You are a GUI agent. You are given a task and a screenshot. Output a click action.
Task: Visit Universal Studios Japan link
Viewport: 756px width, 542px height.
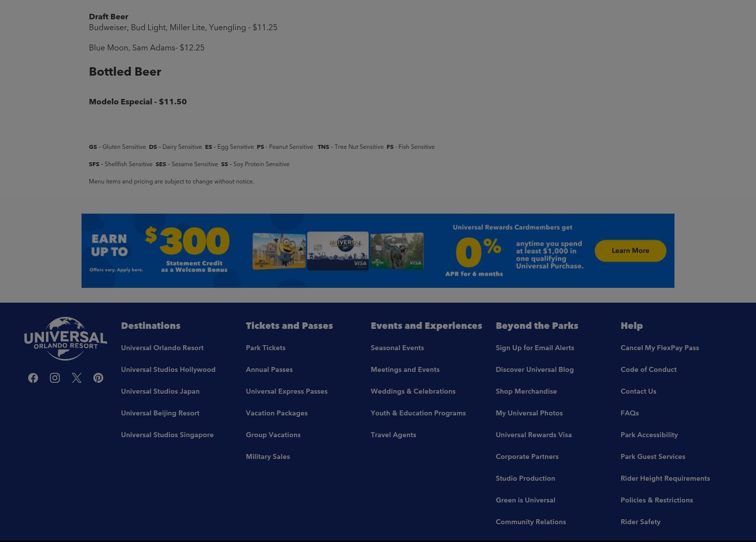[160, 392]
